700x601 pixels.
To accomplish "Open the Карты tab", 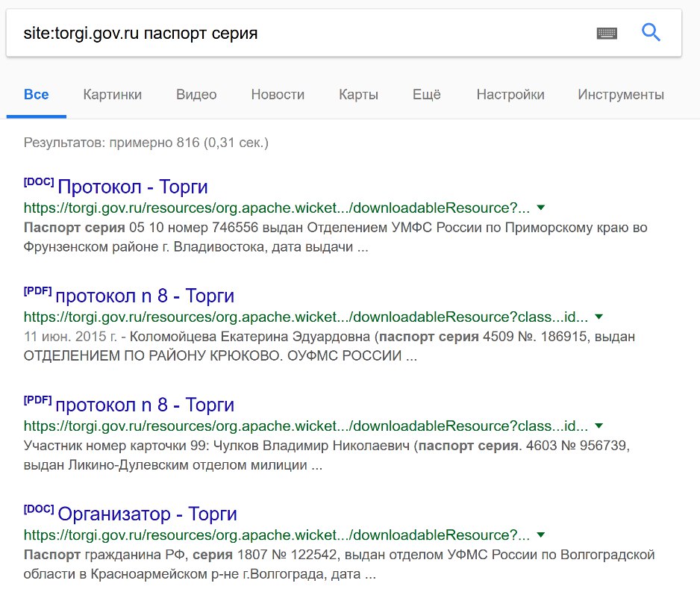I will click(x=358, y=95).
